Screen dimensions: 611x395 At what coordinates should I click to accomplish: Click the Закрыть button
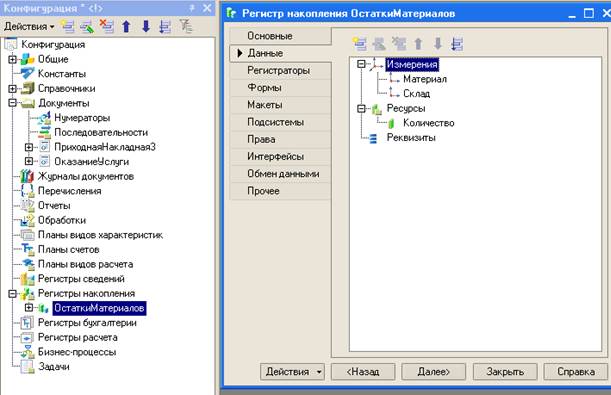pyautogui.click(x=505, y=372)
